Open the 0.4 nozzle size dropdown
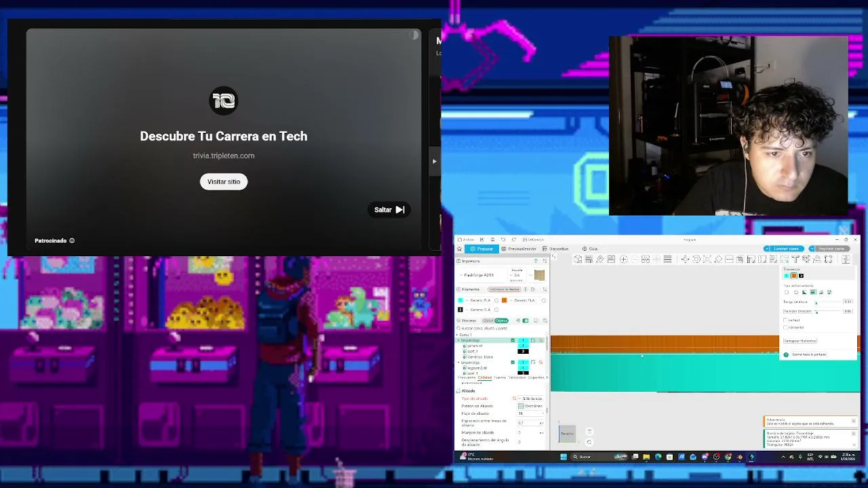The width and height of the screenshot is (868, 488). pos(517,275)
